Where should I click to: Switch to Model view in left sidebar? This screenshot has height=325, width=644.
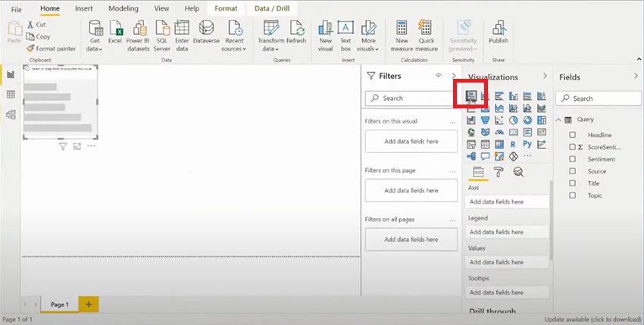[11, 114]
